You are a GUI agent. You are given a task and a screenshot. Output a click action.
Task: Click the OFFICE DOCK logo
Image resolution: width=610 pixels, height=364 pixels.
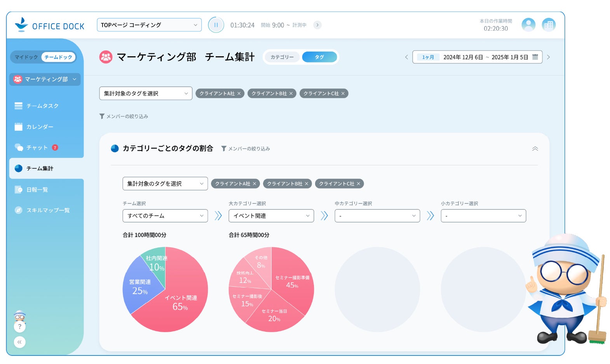click(x=49, y=25)
